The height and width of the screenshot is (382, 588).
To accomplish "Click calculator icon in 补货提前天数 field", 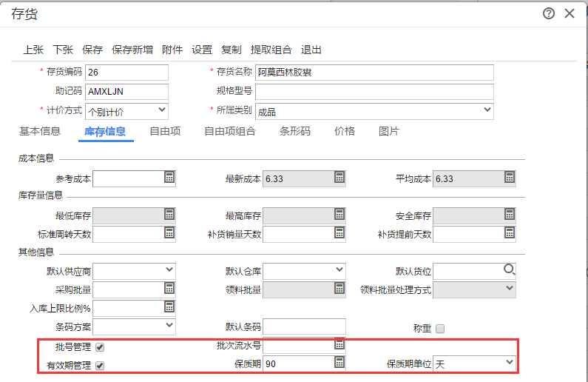I will coord(510,232).
